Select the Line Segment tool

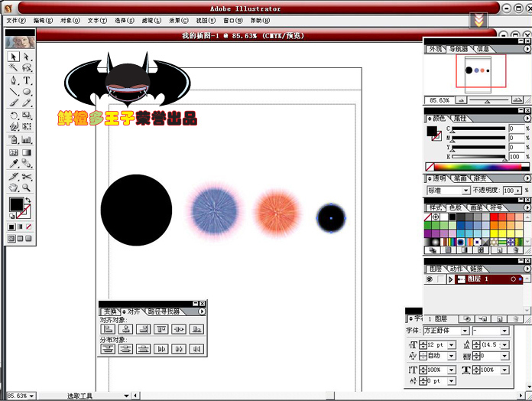coord(14,92)
